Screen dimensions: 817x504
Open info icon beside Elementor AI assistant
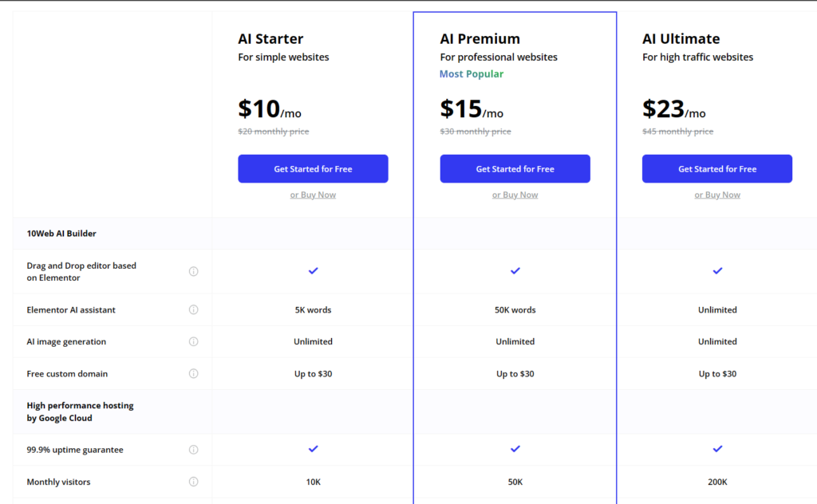[193, 309]
